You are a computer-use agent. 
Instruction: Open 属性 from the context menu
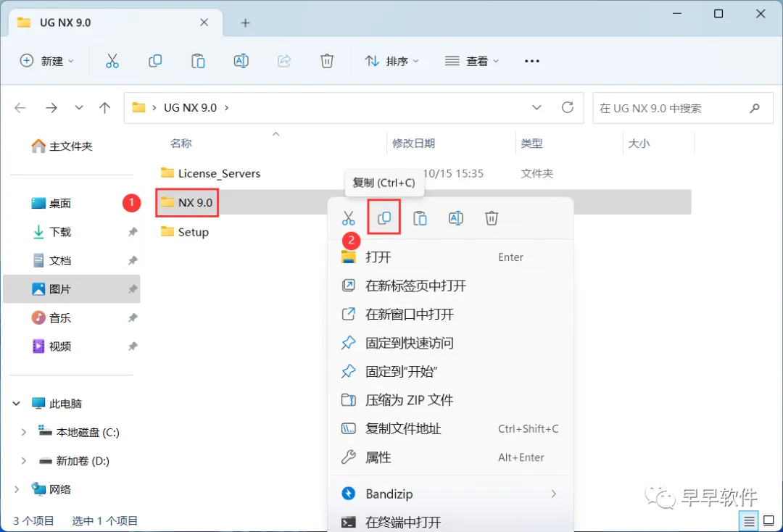point(450,457)
